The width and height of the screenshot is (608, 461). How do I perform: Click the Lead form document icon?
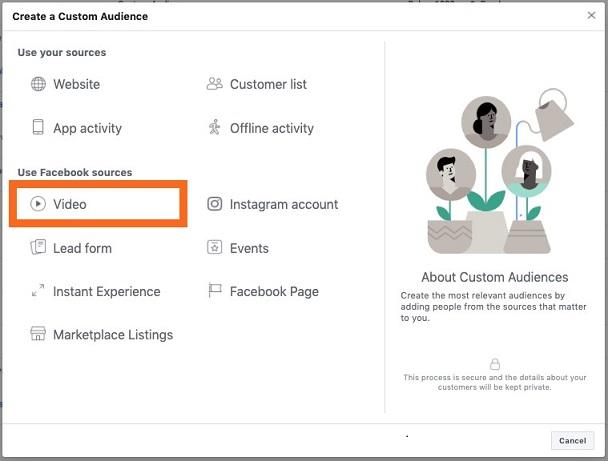pyautogui.click(x=38, y=248)
